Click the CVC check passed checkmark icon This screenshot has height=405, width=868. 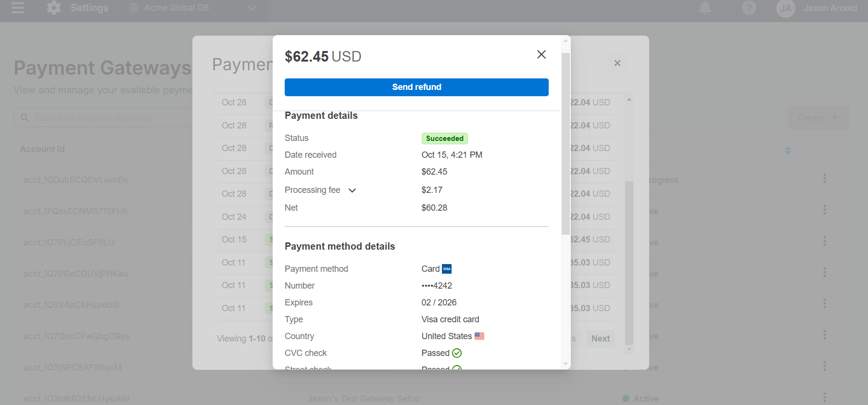click(x=457, y=353)
